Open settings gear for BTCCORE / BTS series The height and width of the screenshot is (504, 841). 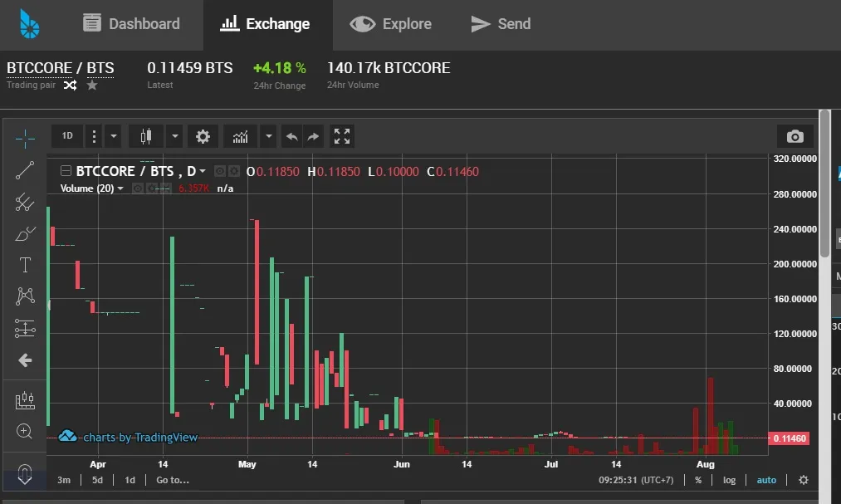[234, 172]
